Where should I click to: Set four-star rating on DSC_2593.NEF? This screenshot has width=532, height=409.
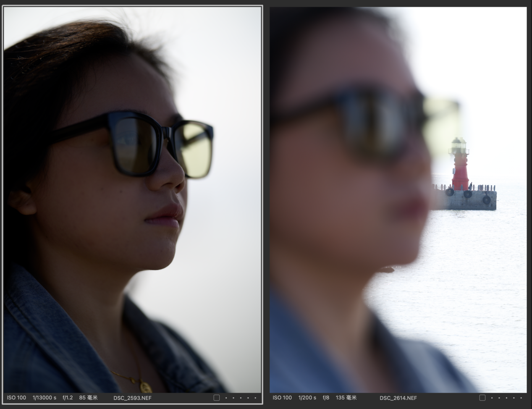pyautogui.click(x=248, y=398)
